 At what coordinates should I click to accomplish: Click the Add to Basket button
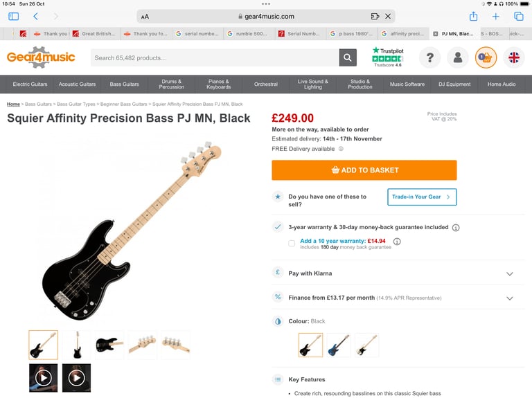coord(364,170)
